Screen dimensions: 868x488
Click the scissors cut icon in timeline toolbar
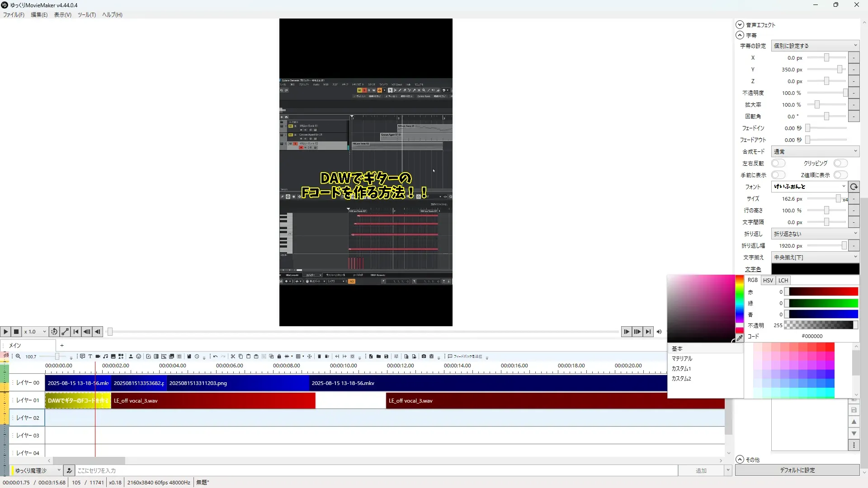pos(233,357)
